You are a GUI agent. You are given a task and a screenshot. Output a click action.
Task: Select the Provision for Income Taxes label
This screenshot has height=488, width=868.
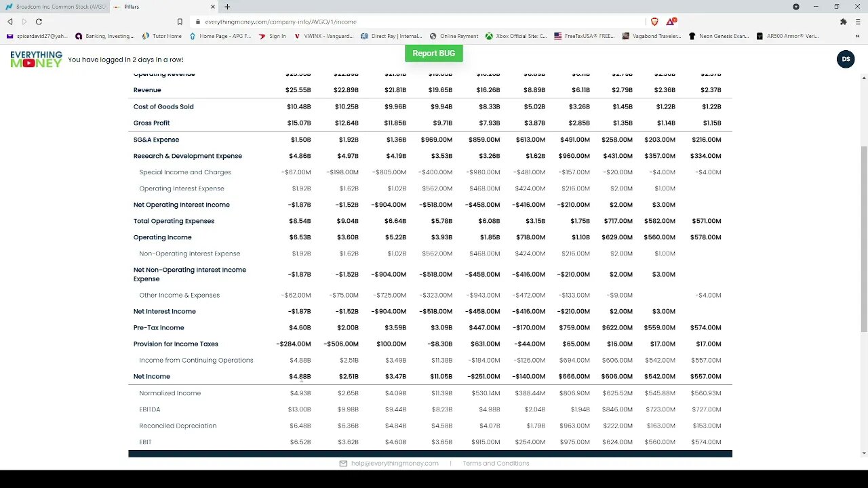[x=176, y=344]
